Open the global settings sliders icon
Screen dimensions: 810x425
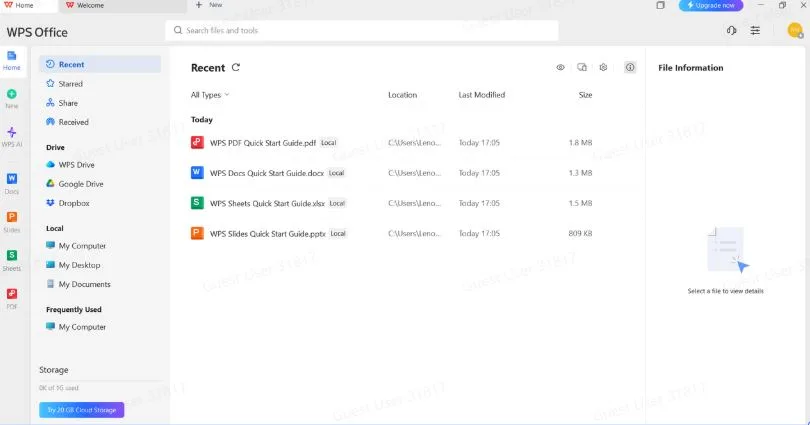[x=755, y=30]
